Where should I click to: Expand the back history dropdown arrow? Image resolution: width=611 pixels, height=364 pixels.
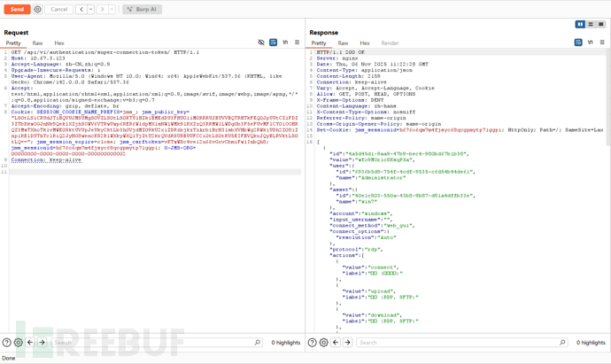pos(90,9)
